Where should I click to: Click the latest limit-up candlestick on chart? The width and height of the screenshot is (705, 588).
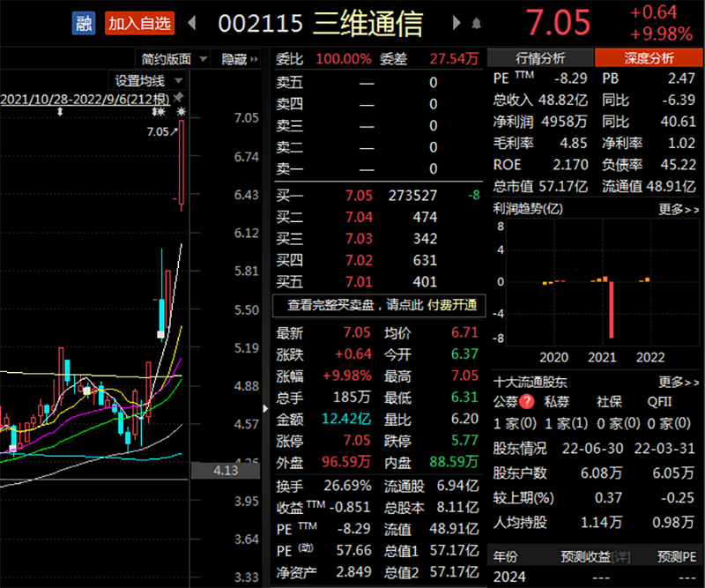click(182, 164)
